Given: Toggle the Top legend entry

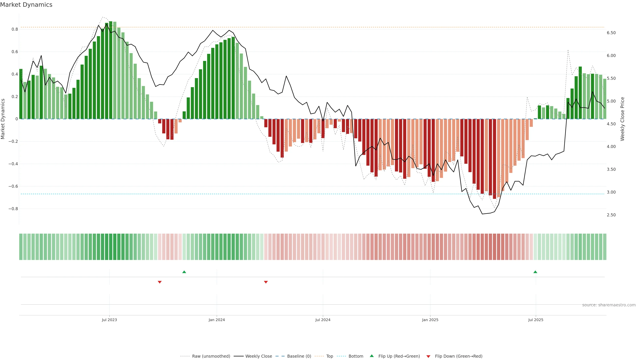Looking at the screenshot, I should pos(330,356).
